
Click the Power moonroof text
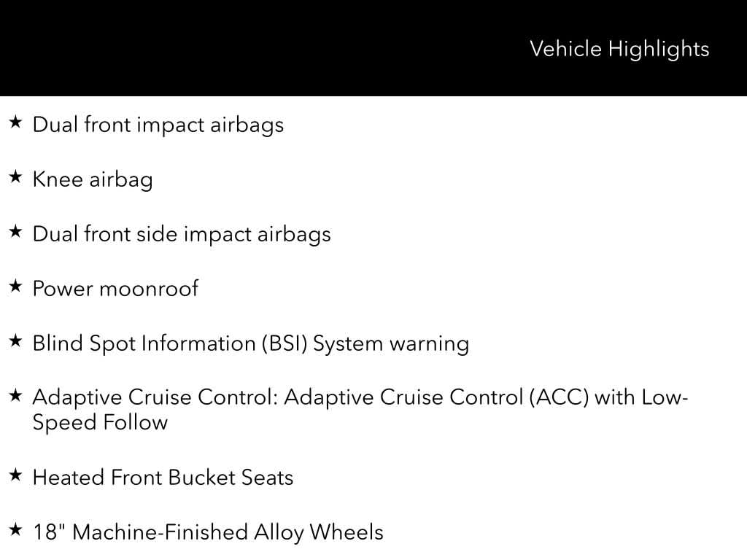(x=115, y=289)
